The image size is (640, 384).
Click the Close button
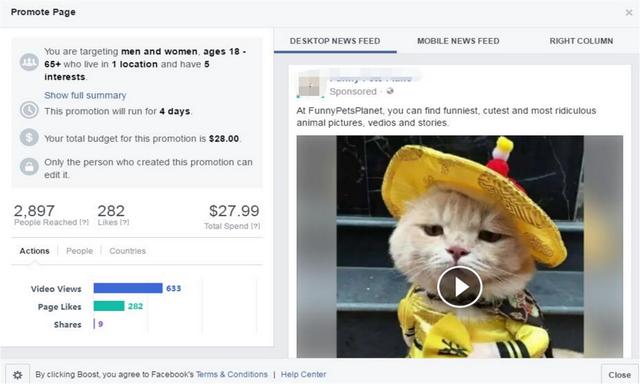[619, 375]
